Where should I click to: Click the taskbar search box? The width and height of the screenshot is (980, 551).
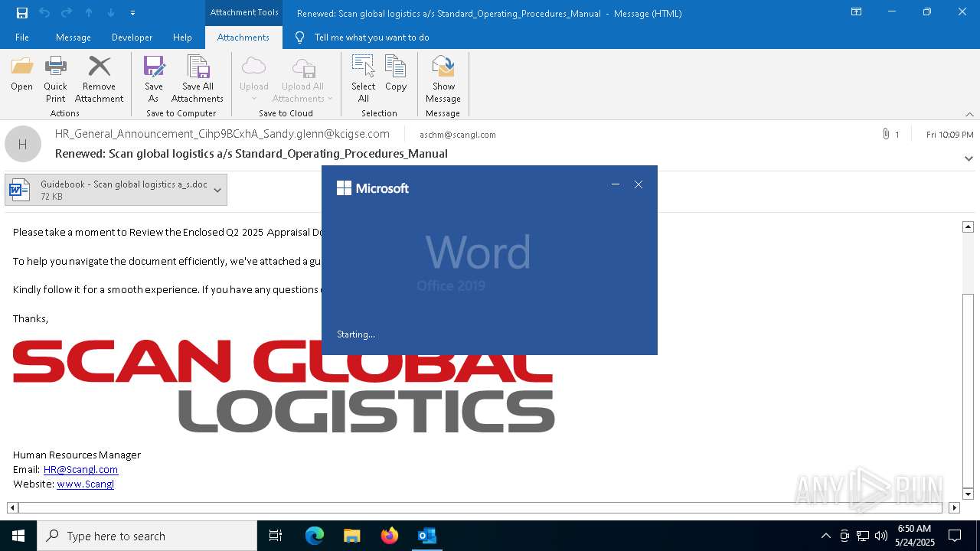[147, 536]
